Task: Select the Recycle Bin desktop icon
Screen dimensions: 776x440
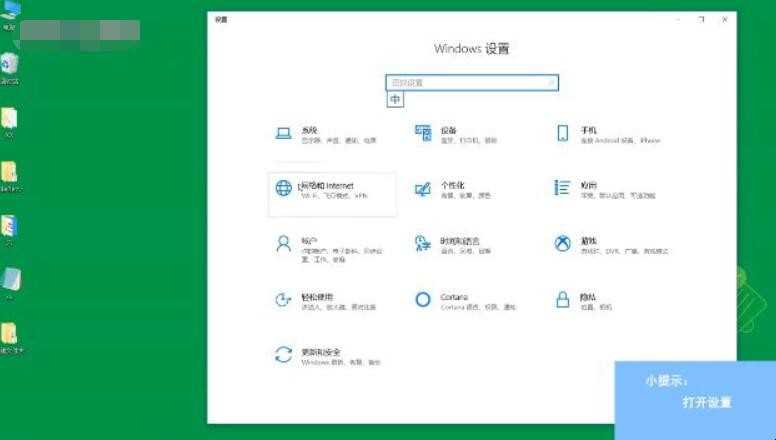Action: pyautogui.click(x=9, y=68)
